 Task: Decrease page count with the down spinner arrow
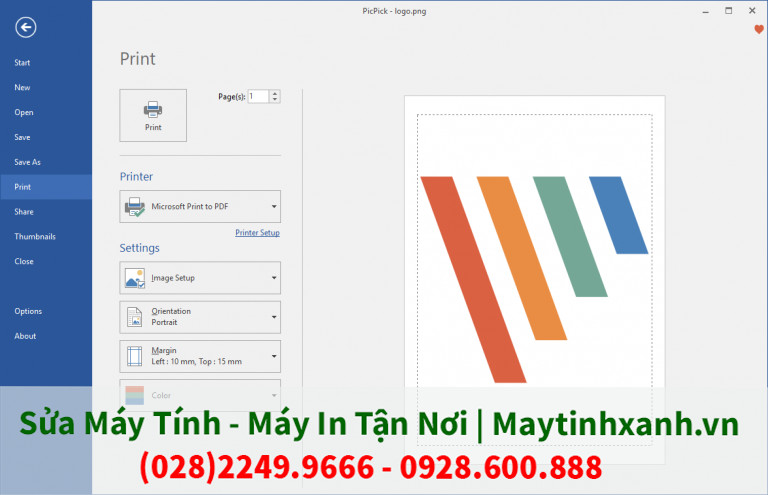pyautogui.click(x=275, y=100)
